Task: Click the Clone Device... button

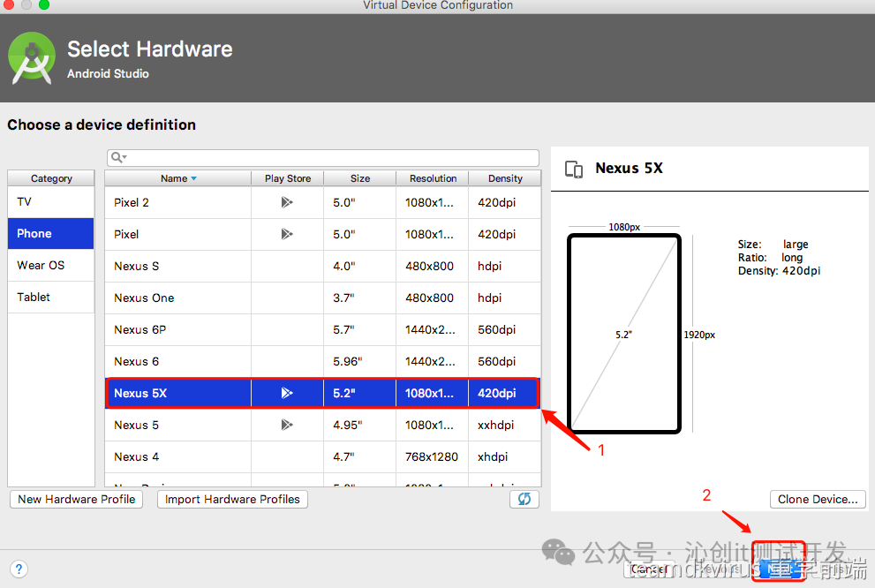Action: click(x=818, y=500)
